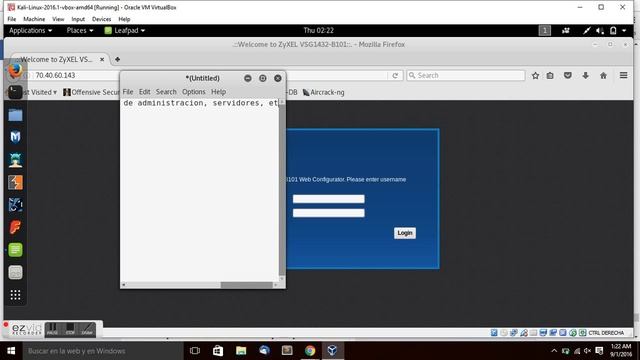Show hidden Windows tray icons chevron
Image resolution: width=640 pixels, height=360 pixels.
554,351
